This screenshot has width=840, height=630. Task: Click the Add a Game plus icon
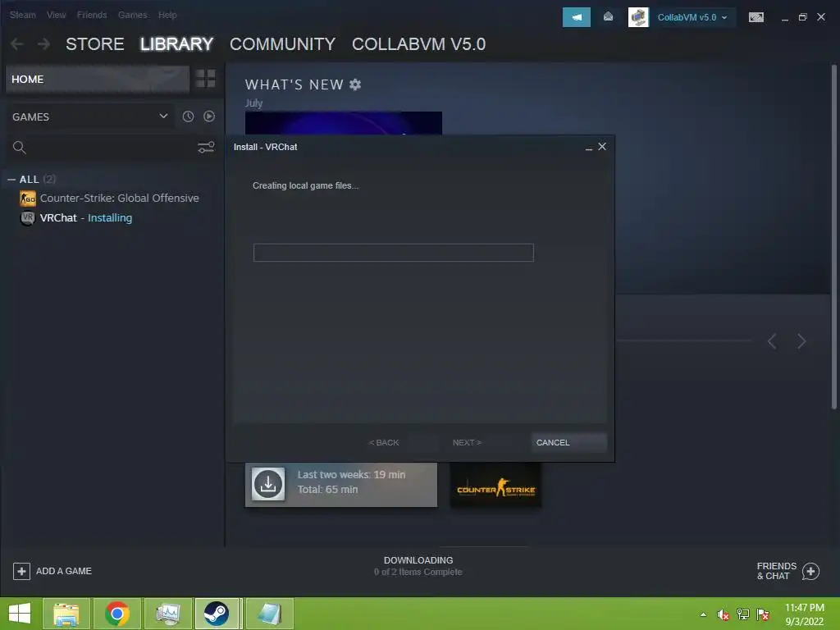21,571
